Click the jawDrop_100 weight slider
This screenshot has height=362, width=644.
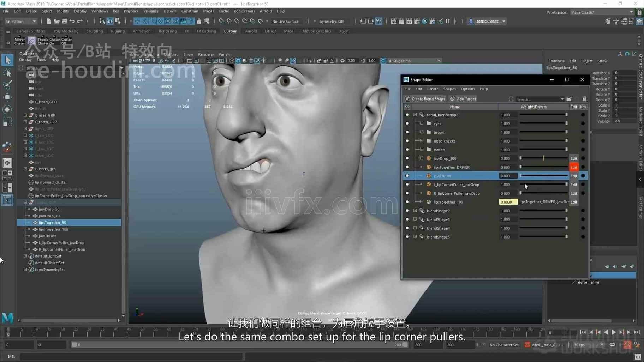pyautogui.click(x=543, y=158)
